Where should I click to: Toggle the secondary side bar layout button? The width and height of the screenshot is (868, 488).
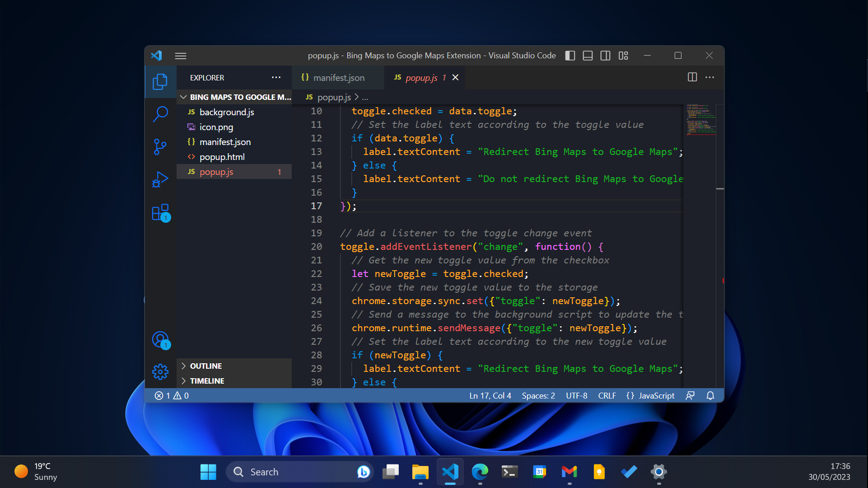pyautogui.click(x=605, y=56)
